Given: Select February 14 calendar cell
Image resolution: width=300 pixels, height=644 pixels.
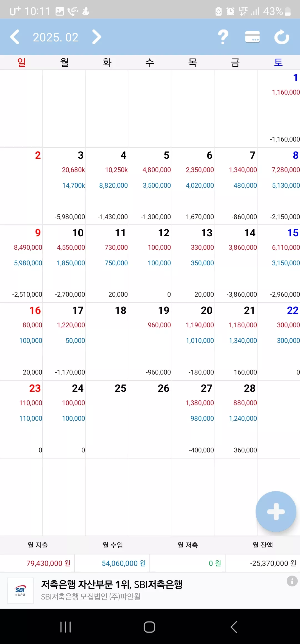Looking at the screenshot, I should (x=236, y=264).
